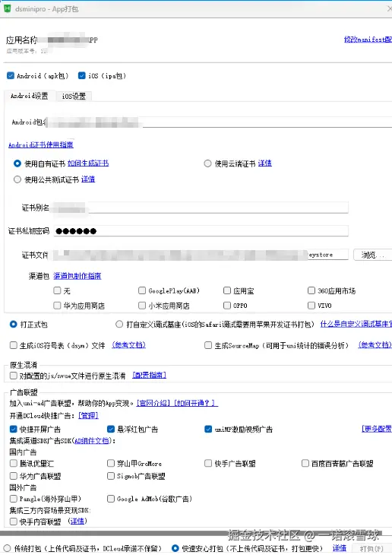This screenshot has height=555, width=392.
Task: Open the 修改manifest配置 link
Action: pos(368,40)
